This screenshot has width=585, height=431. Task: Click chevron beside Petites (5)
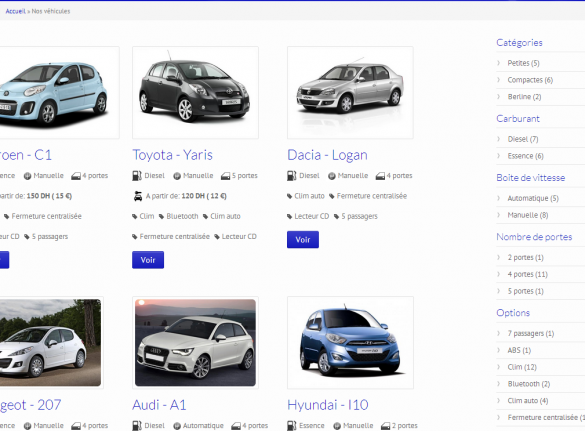[x=498, y=63]
